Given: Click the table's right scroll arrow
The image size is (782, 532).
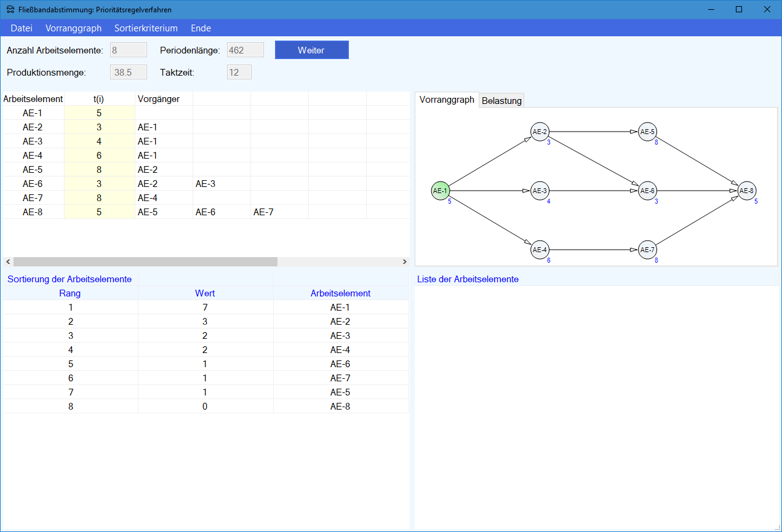Looking at the screenshot, I should pyautogui.click(x=404, y=262).
